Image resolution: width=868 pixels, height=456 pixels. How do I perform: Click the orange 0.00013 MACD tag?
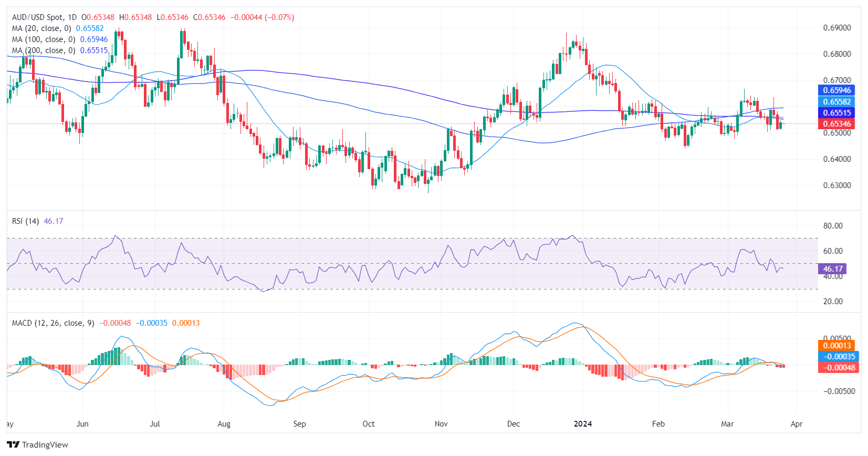click(x=836, y=346)
